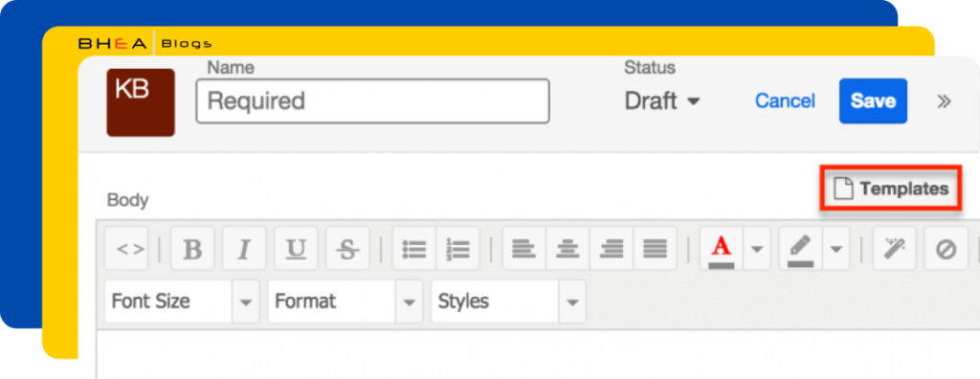Screen dimensions: 980x379
Task: Focus the Name input field
Action: [372, 100]
